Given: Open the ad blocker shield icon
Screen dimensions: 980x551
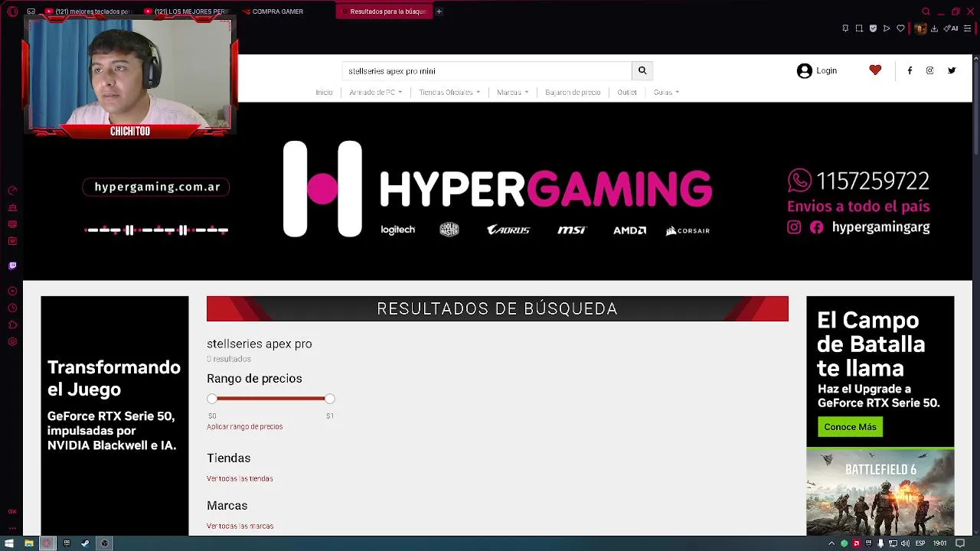Looking at the screenshot, I should (873, 28).
